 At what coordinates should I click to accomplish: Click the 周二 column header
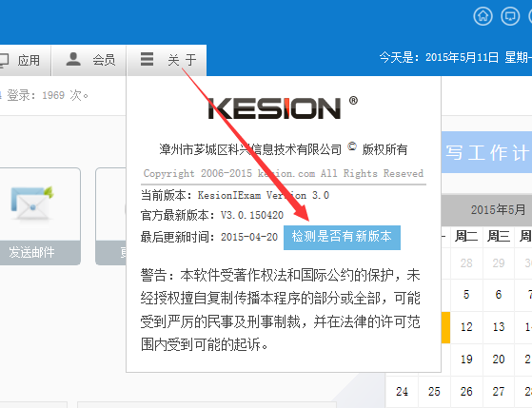(x=466, y=236)
